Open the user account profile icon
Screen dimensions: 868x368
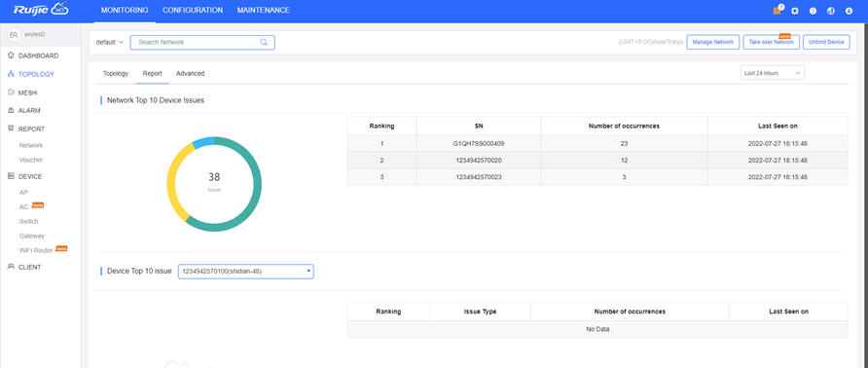tap(849, 11)
